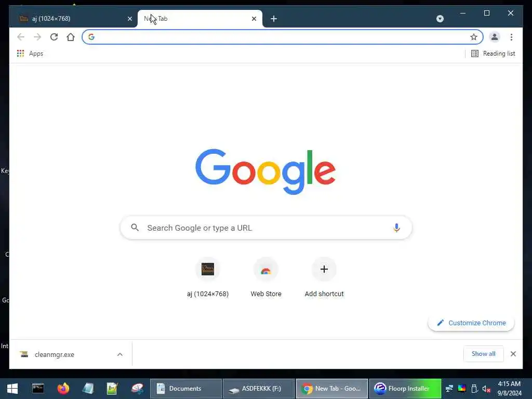Screen dimensions: 532x399
Task: Click the muted volume tray icon
Action: point(486,389)
